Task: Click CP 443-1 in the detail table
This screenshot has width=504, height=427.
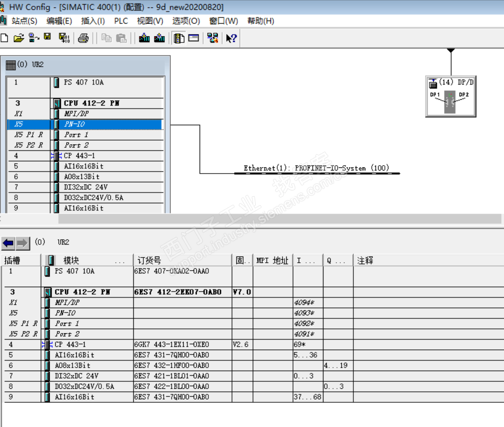Action: click(x=70, y=345)
